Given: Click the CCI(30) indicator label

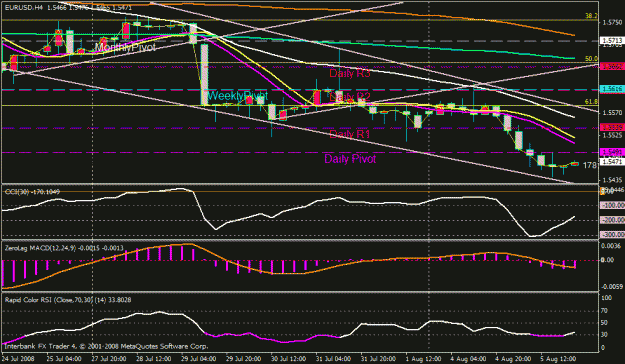Looking at the screenshot, I should tap(32, 192).
